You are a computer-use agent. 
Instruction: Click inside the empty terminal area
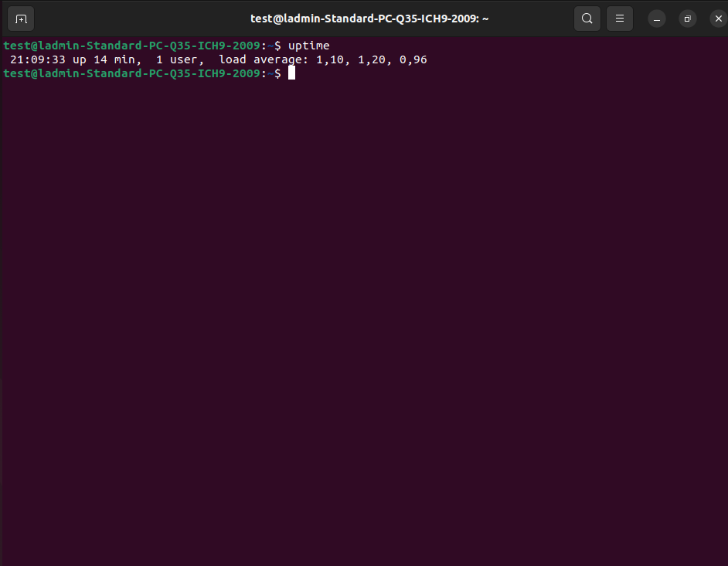pyautogui.click(x=363, y=309)
